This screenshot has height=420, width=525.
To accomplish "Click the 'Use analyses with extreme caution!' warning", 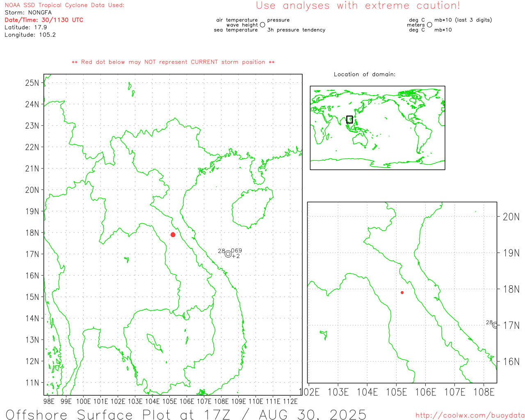I will coord(358,6).
